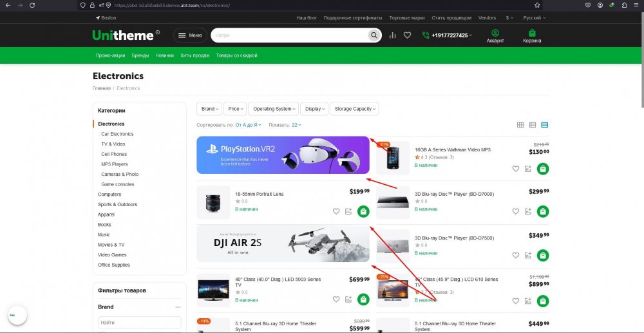The height and width of the screenshot is (333, 644).
Task: Open the Корзина cart icon
Action: click(532, 35)
